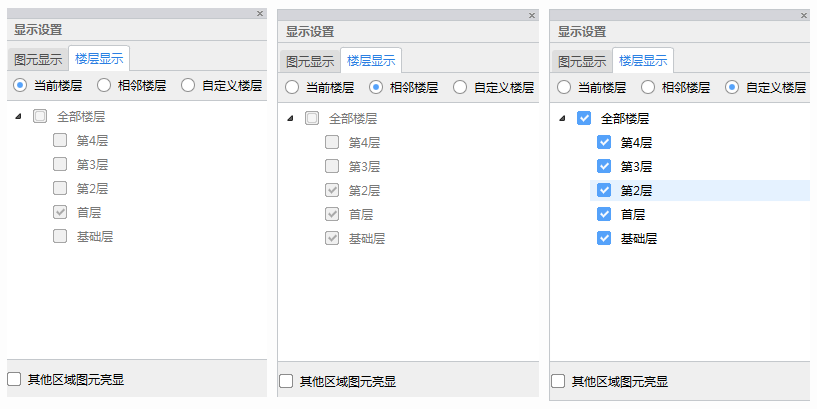Choose 相邻楼层 radio in middle panel
This screenshot has width=817, height=409.
tap(376, 87)
